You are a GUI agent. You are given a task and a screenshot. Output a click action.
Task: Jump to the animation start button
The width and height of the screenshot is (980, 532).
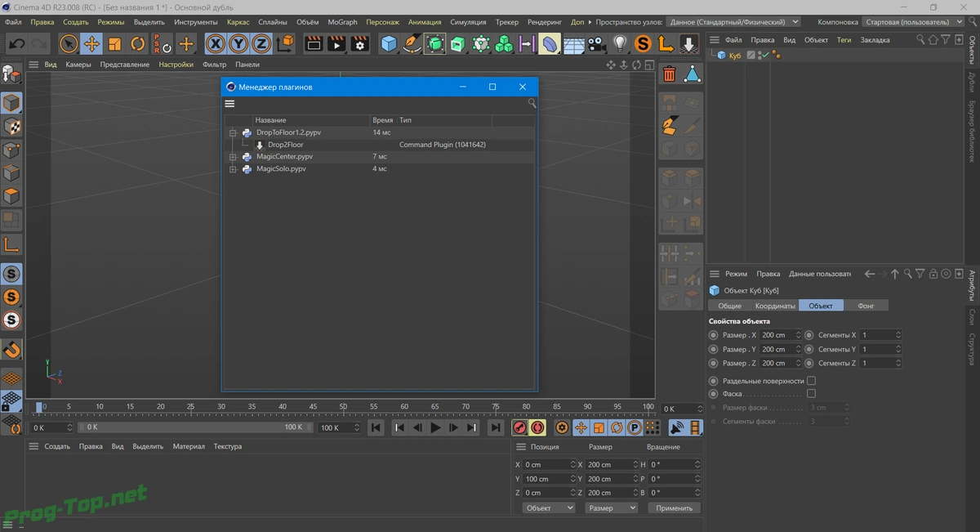[376, 427]
